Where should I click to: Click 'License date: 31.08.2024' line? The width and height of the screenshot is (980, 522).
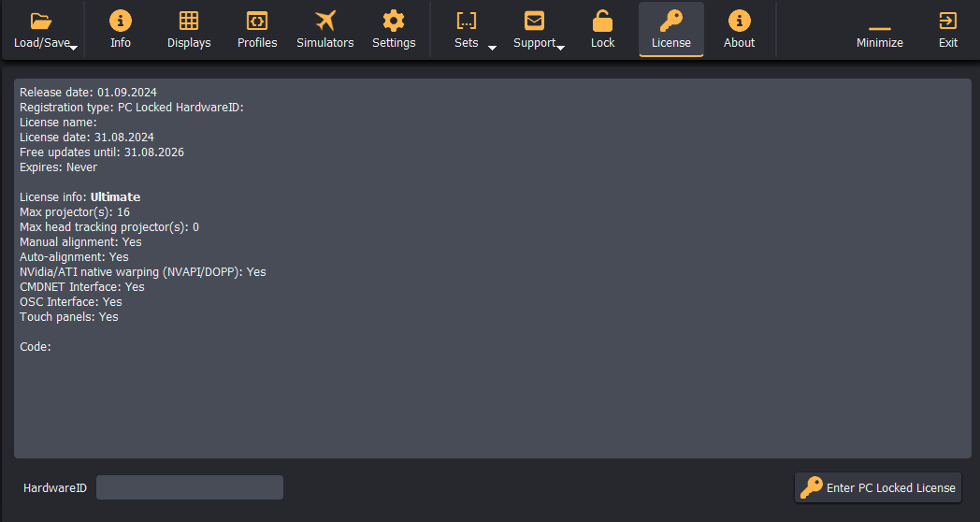click(87, 137)
